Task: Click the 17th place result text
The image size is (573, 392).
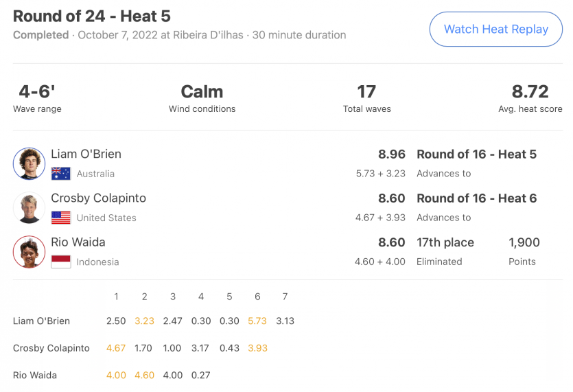Action: click(445, 242)
